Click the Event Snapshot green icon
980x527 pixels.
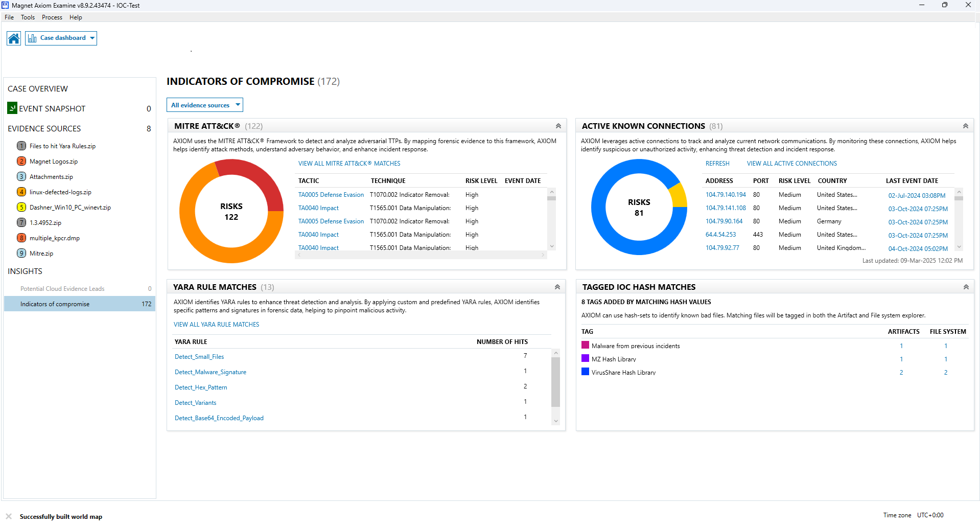[x=12, y=108]
